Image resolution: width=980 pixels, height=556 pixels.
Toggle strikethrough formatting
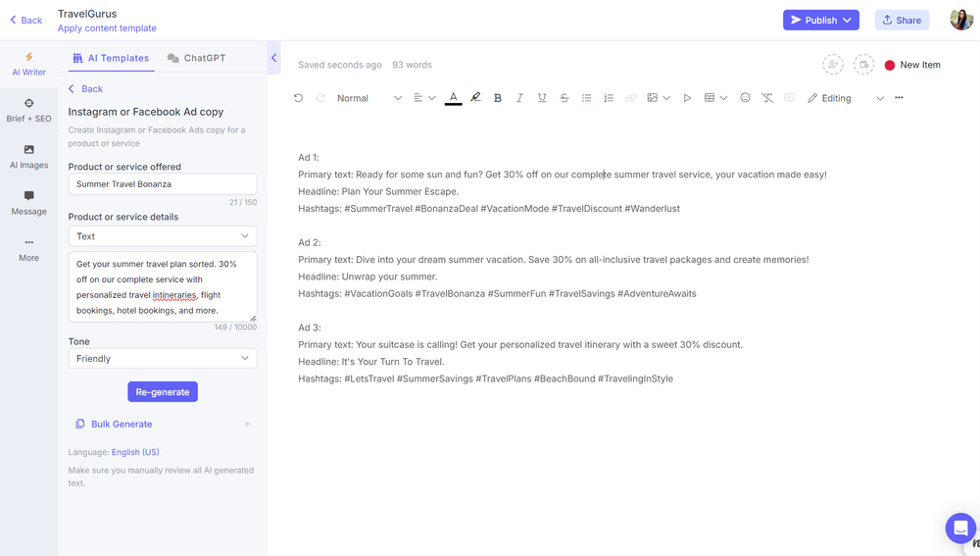pyautogui.click(x=564, y=98)
